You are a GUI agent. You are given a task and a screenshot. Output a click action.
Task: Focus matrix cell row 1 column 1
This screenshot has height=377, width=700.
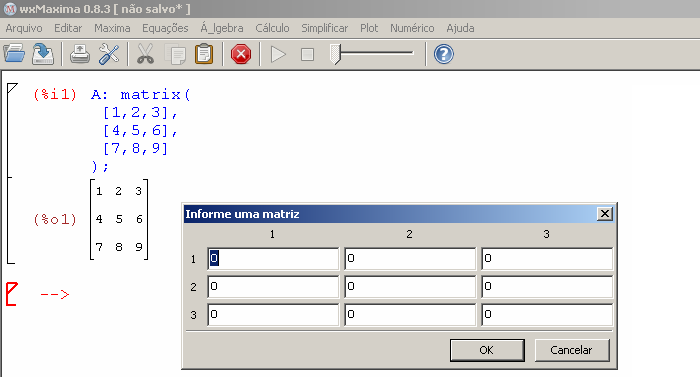273,258
